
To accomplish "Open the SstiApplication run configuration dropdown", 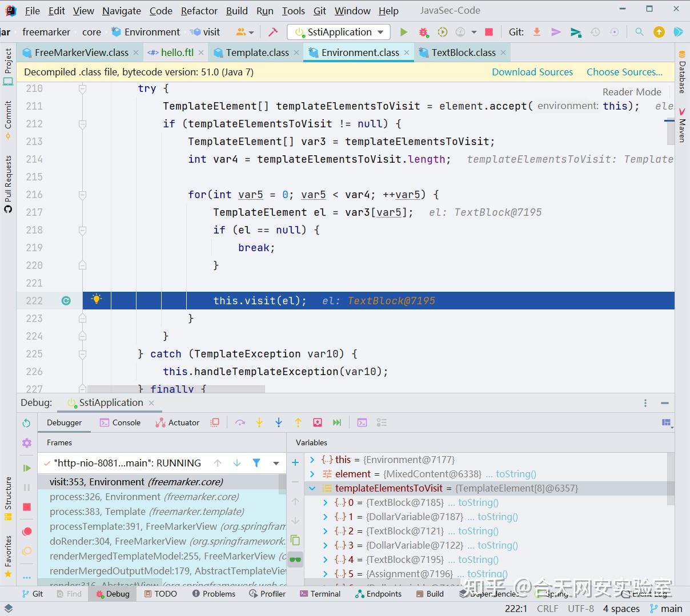I will tap(339, 32).
